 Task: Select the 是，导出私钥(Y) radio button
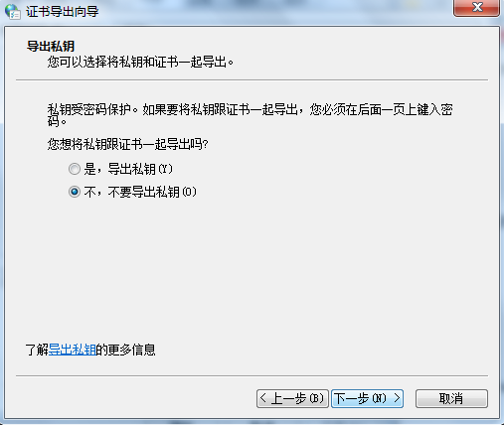75,169
